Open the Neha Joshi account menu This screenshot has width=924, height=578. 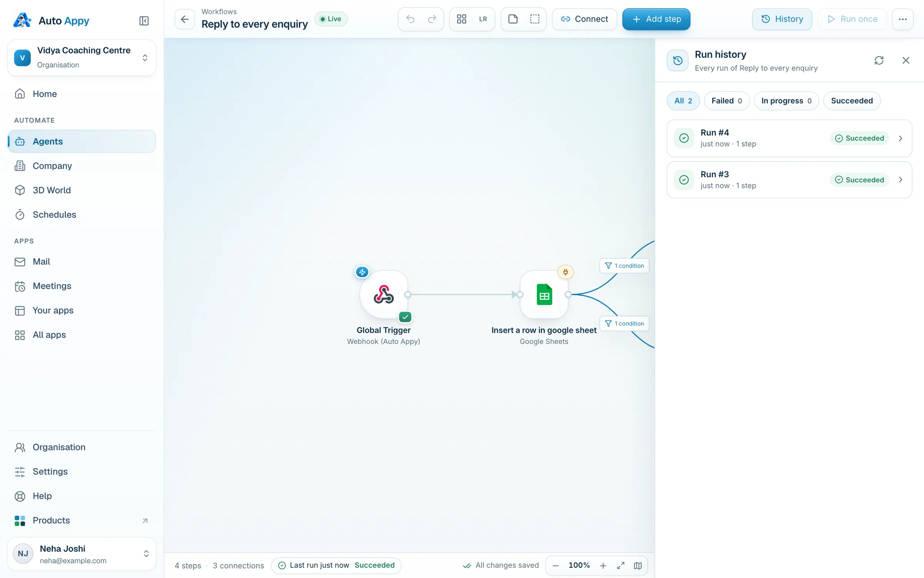click(82, 554)
